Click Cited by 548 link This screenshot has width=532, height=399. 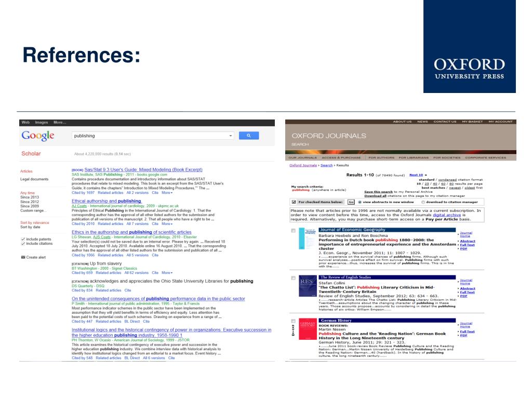tap(82, 358)
